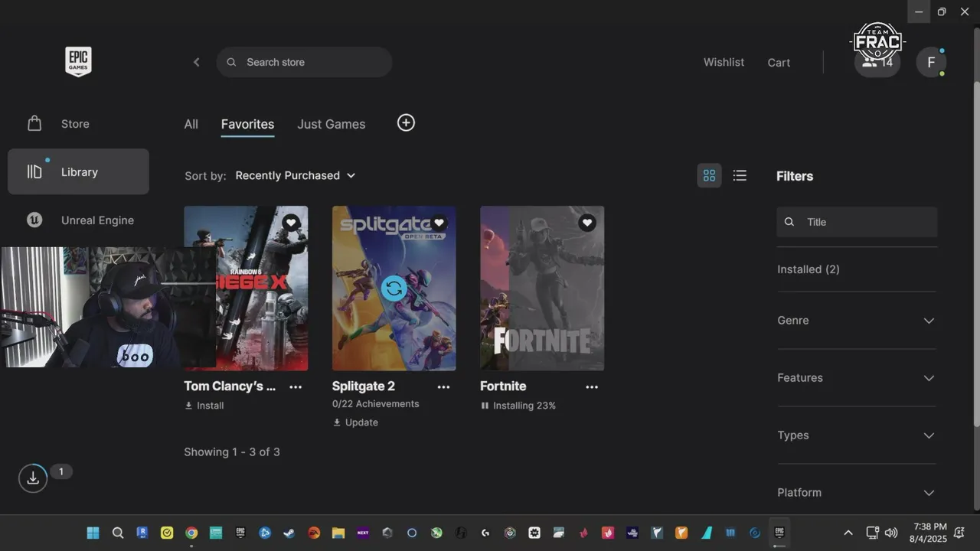Switch to the All tab

(191, 124)
